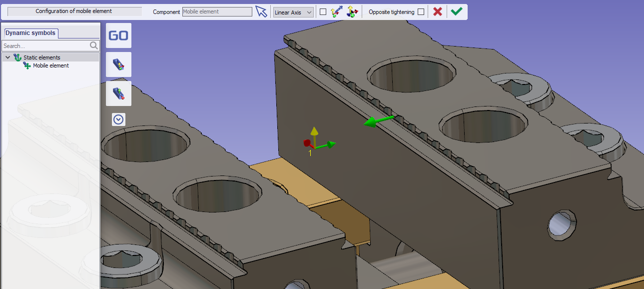The height and width of the screenshot is (289, 644).
Task: Select Static elements in the tree
Action: pyautogui.click(x=41, y=57)
